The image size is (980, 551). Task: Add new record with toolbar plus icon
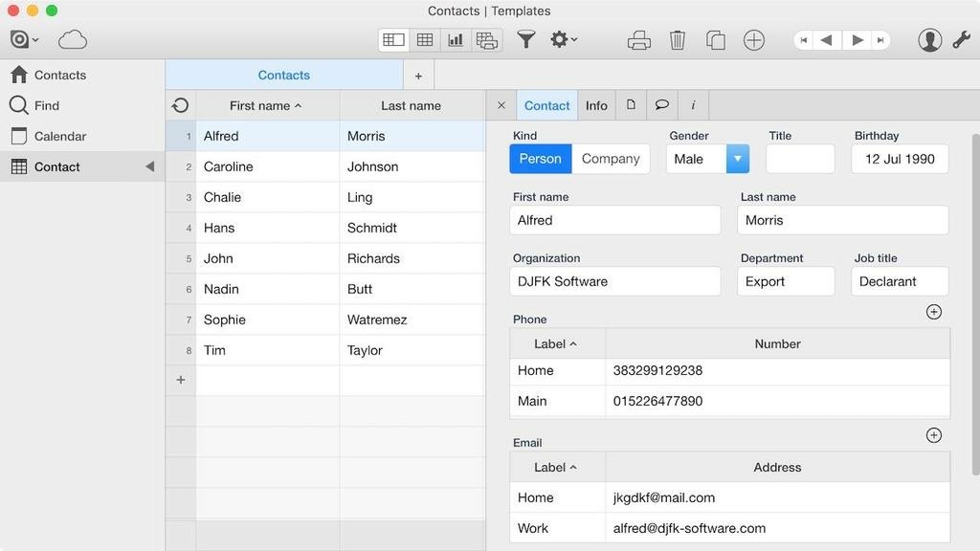[754, 40]
